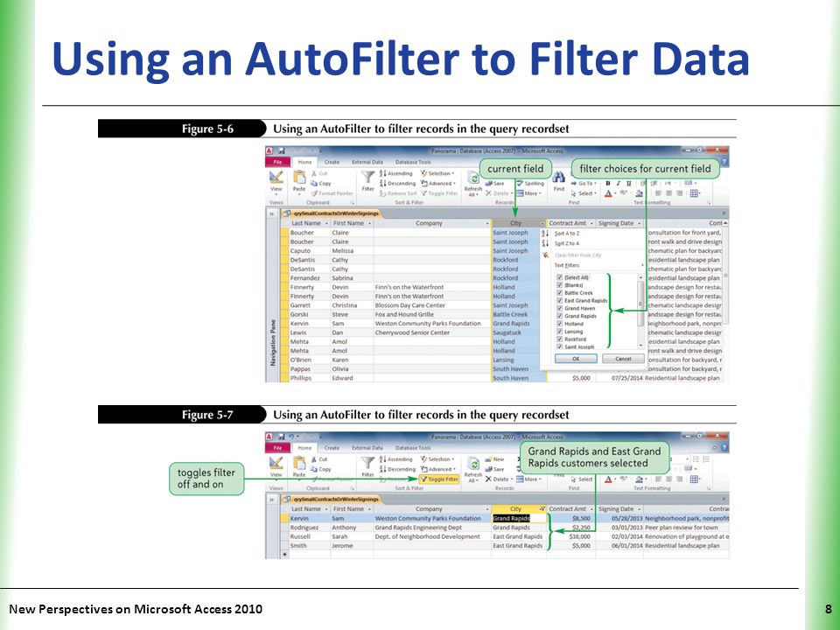The height and width of the screenshot is (630, 840).
Task: Uncheck Lansing in filter list
Action: tap(559, 332)
